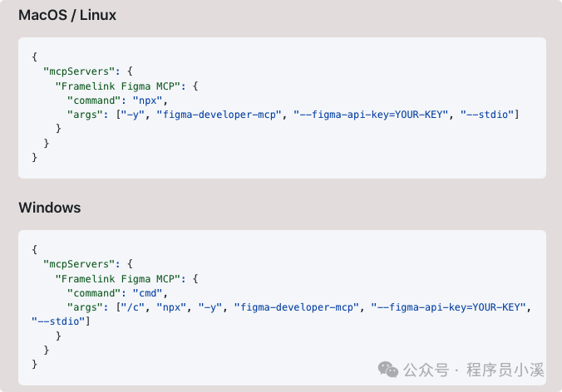Screen dimensions: 562x392
Task: Click the YOUR-KEY API argument in Windows block
Action: pyautogui.click(x=450, y=307)
